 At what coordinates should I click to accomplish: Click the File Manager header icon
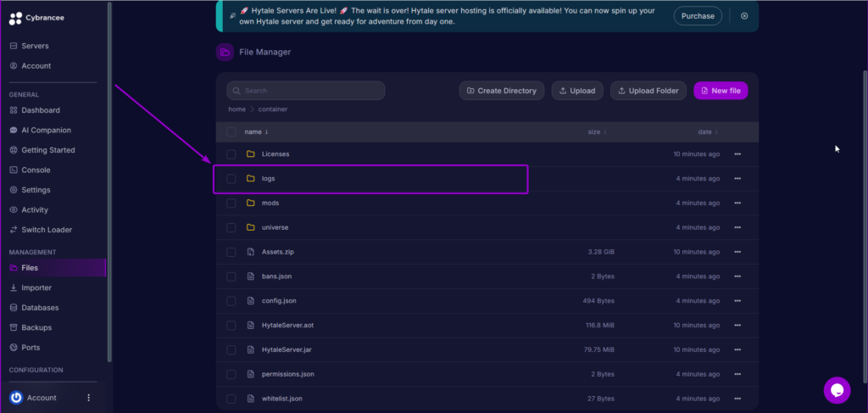tap(225, 53)
